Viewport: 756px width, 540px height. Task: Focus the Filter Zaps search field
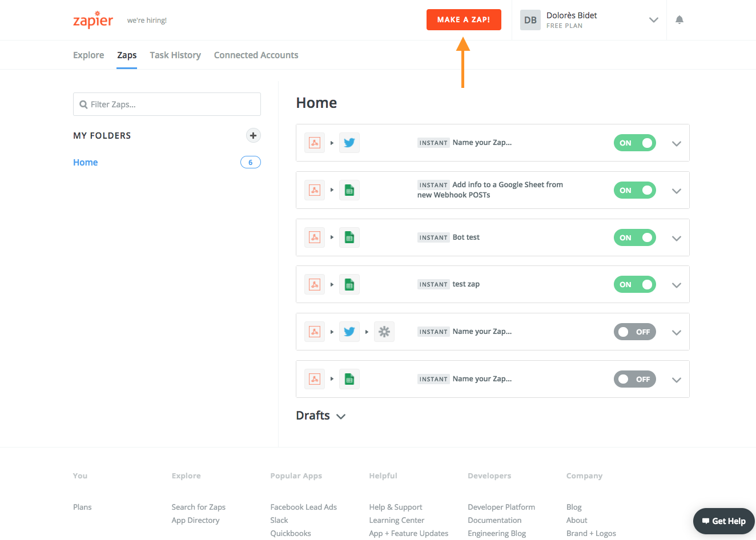[167, 104]
